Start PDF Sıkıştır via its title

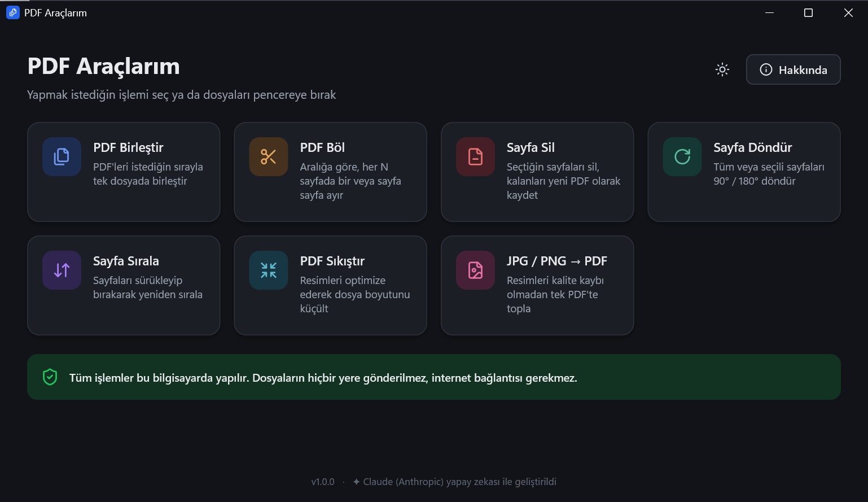pos(332,261)
